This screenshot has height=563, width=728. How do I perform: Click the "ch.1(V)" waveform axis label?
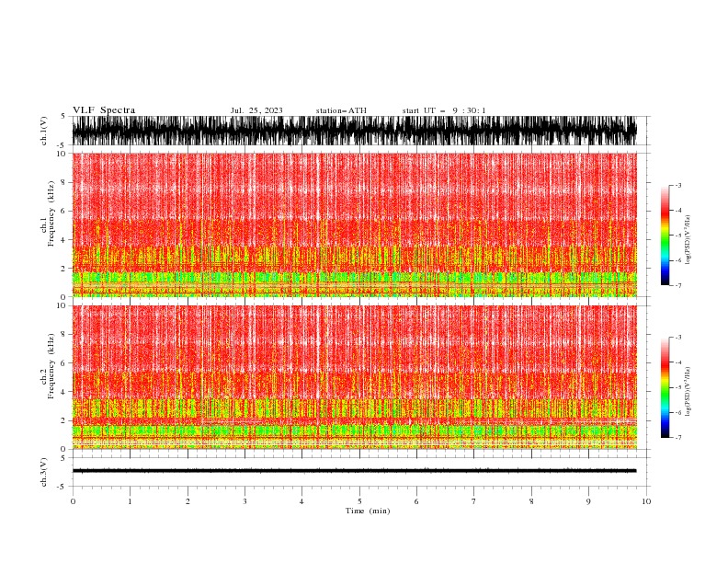pyautogui.click(x=44, y=131)
